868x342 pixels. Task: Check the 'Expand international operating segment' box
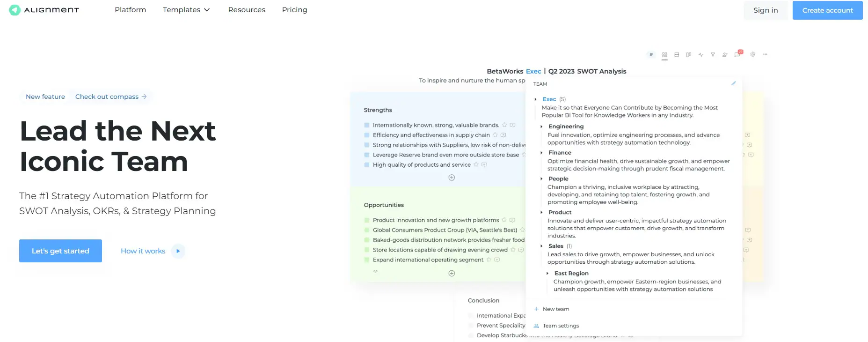tap(367, 260)
